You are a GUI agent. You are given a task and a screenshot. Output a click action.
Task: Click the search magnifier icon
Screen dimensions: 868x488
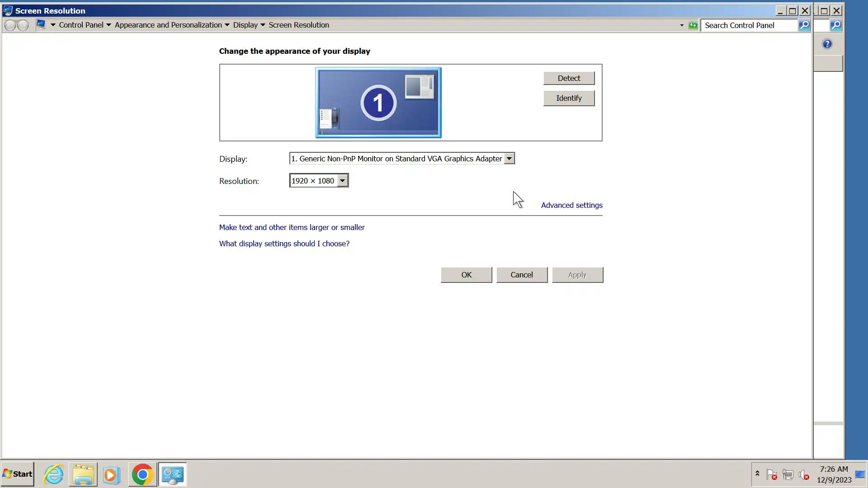click(x=804, y=25)
